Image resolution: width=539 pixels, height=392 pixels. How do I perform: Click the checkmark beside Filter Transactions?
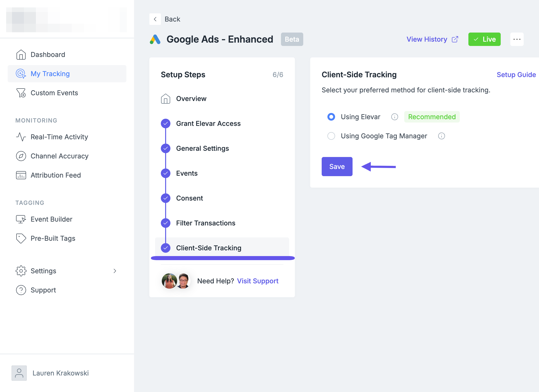(x=166, y=223)
